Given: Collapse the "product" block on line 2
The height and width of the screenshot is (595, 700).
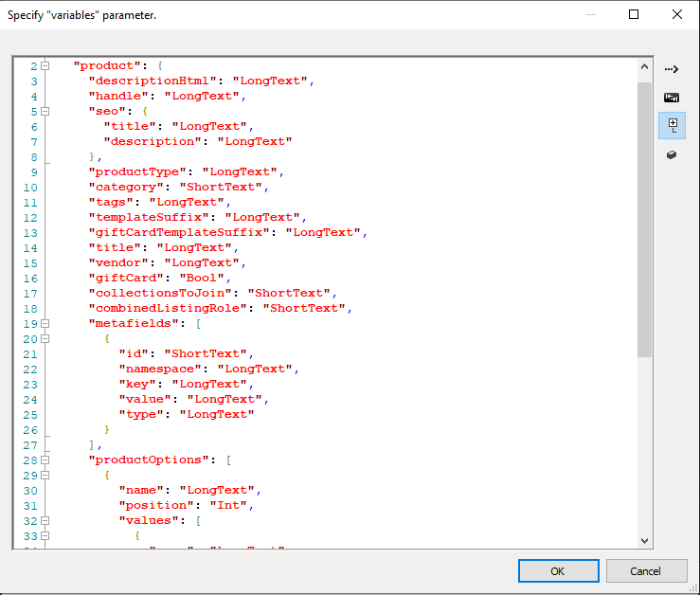Looking at the screenshot, I should click(45, 65).
